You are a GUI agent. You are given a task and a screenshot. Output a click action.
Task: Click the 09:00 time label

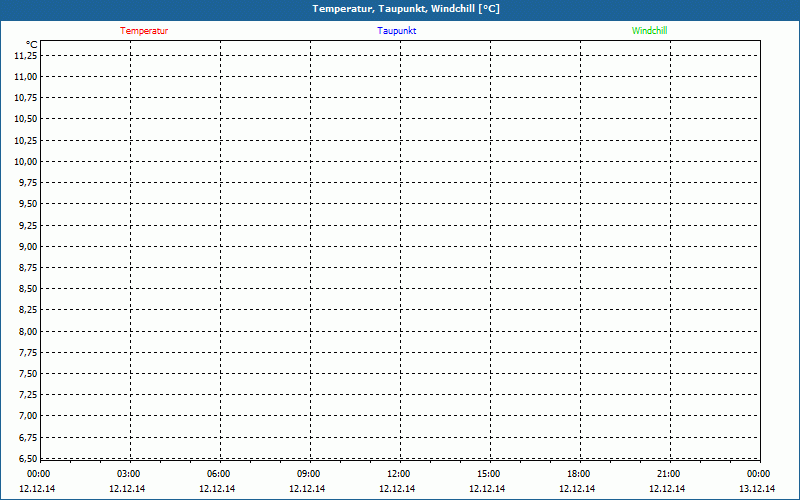point(309,474)
